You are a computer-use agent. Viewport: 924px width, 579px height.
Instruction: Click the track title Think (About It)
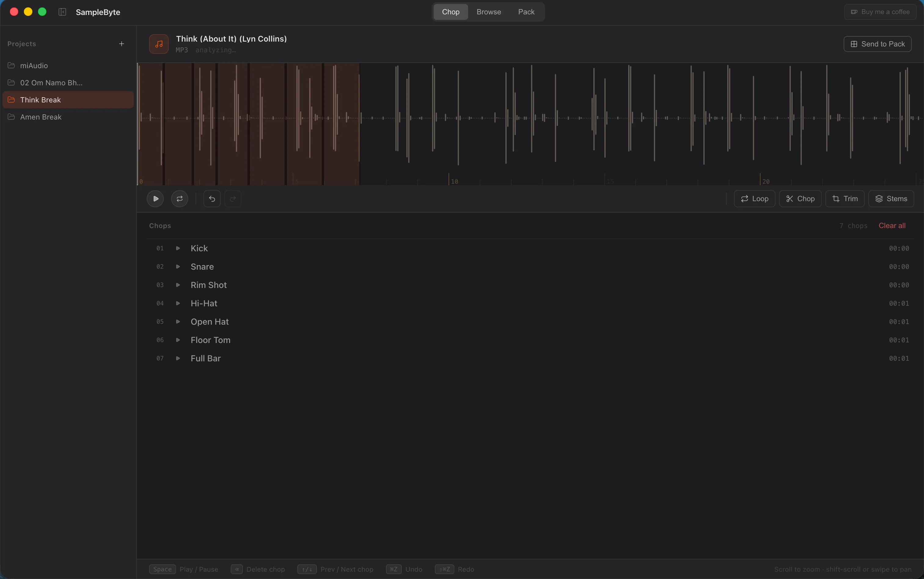pyautogui.click(x=231, y=39)
